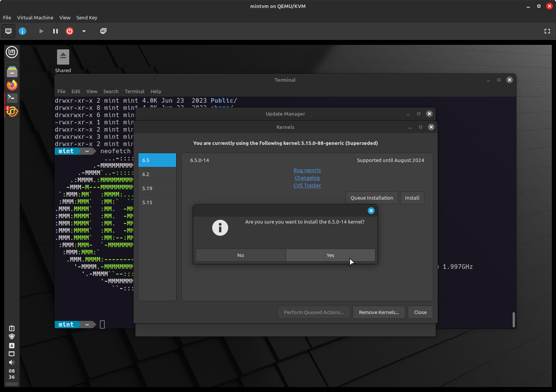The image size is (556, 392).
Task: Open Terminal window's View menu
Action: pyautogui.click(x=92, y=91)
